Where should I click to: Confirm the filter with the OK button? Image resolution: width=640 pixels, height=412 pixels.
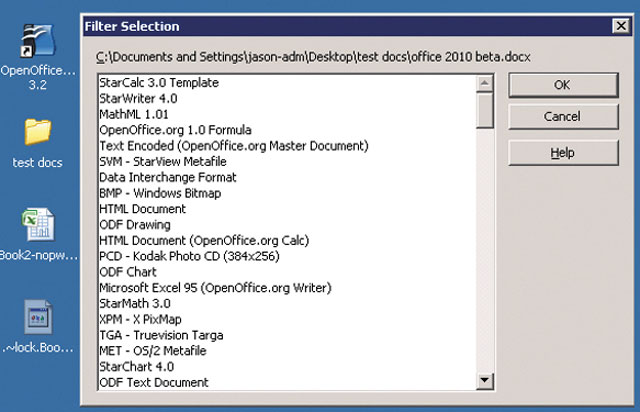pos(563,85)
